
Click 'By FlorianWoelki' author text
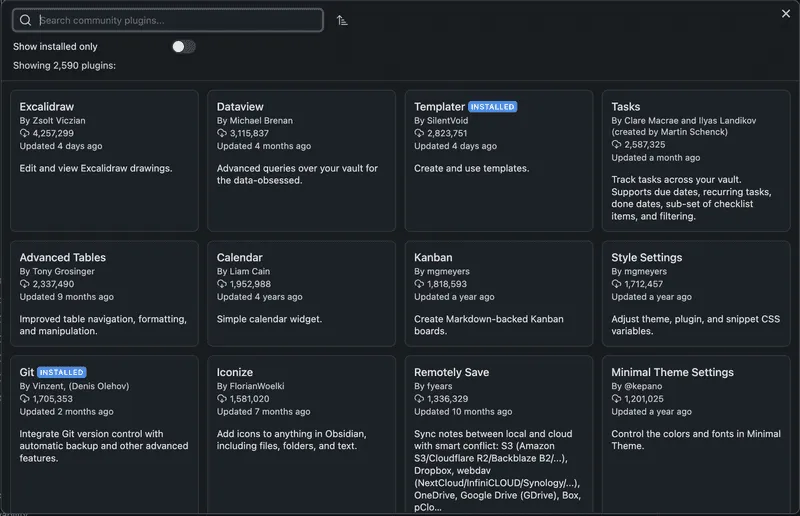pyautogui.click(x=251, y=386)
